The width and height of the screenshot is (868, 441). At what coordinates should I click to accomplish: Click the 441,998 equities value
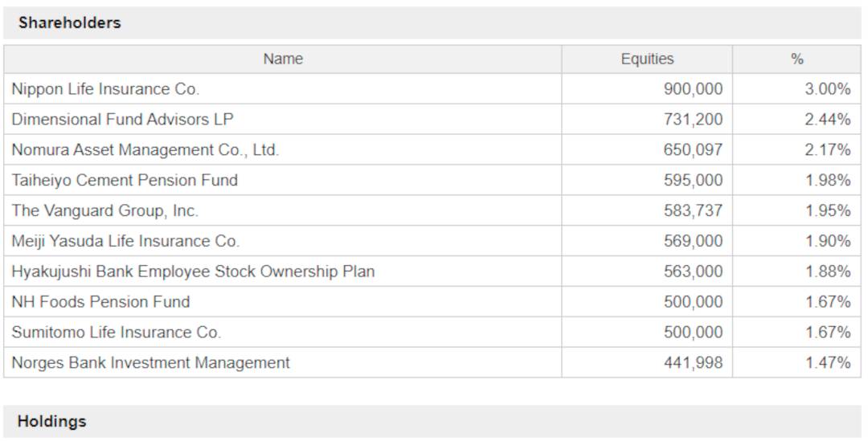click(693, 363)
